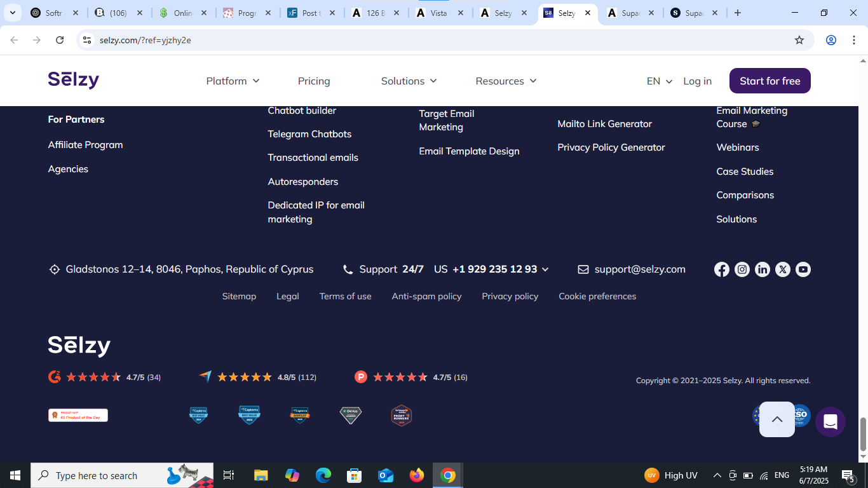Open Telegram Chatbots link
Screen dimensions: 868x488
click(309, 134)
